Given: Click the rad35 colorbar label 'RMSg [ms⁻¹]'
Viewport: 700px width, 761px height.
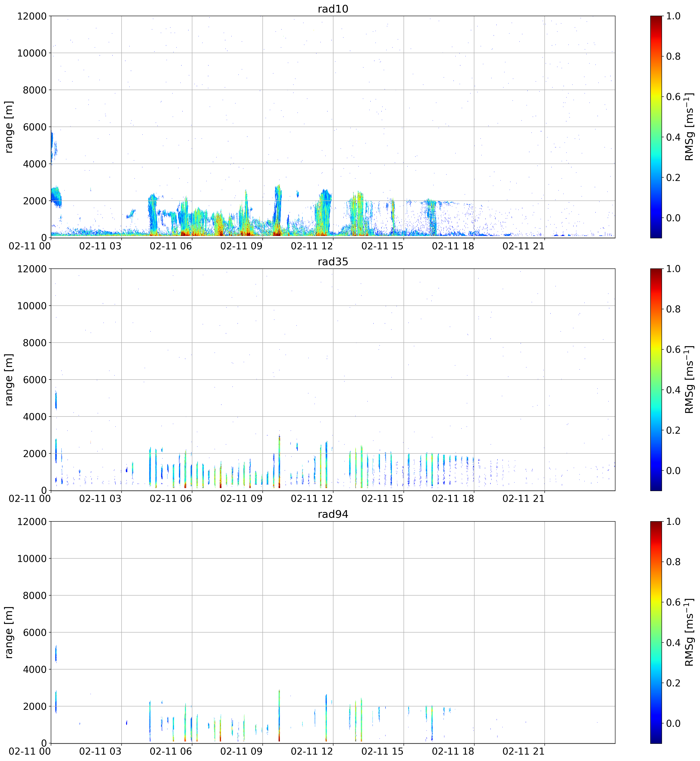Looking at the screenshot, I should [x=689, y=380].
